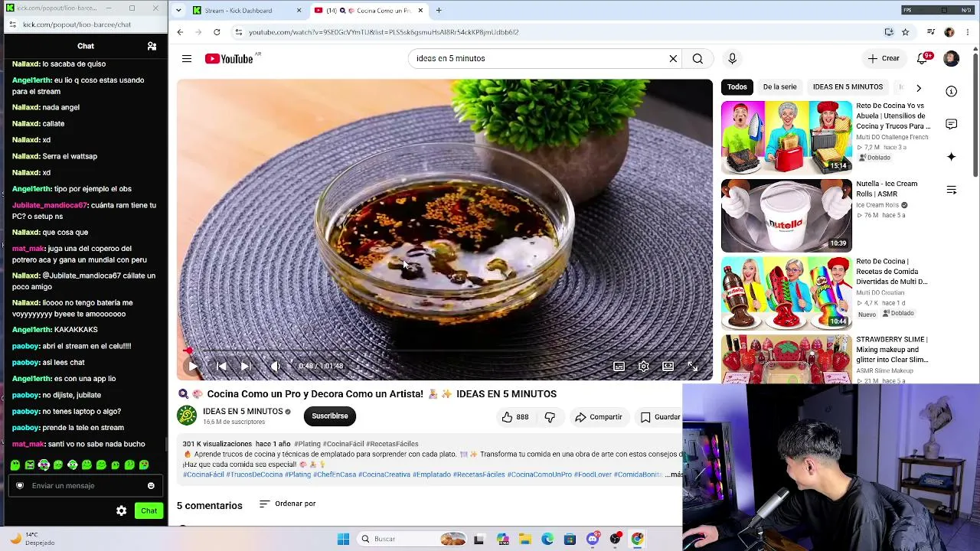Mute the video volume
Image resolution: width=980 pixels, height=551 pixels.
[276, 366]
